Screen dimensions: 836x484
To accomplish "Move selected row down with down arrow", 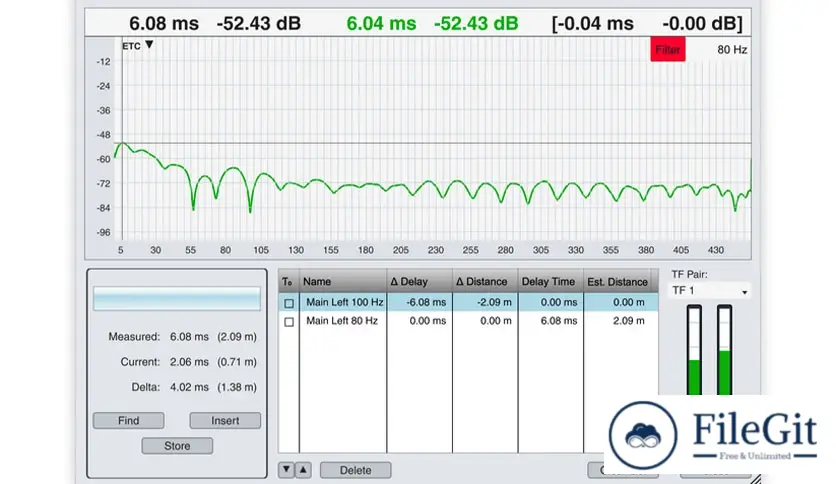I will (286, 470).
